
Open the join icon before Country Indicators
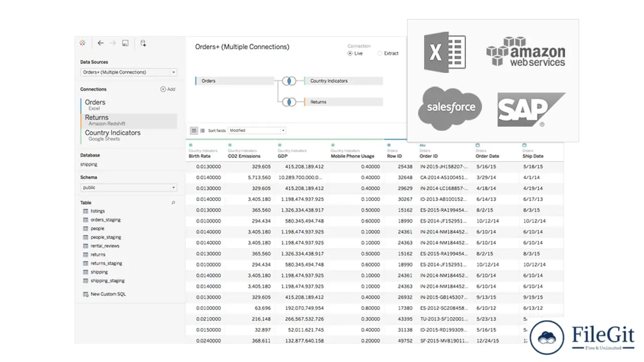click(x=289, y=80)
